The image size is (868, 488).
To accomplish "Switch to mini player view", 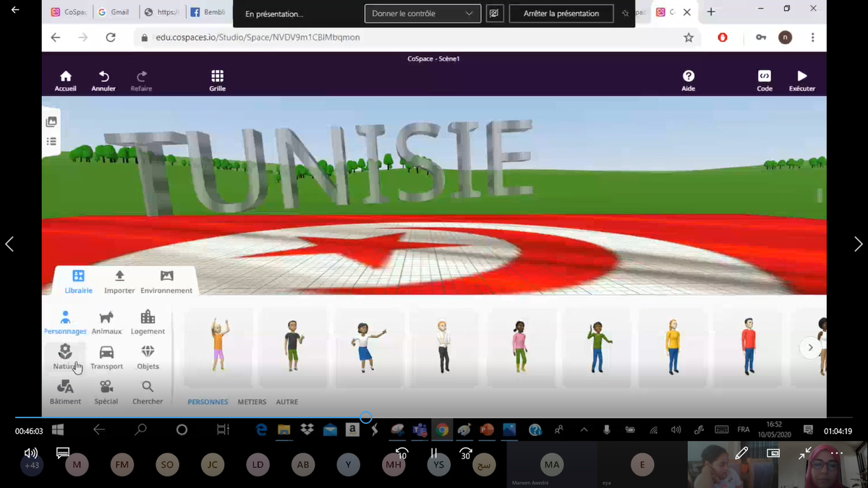I will pos(773,453).
